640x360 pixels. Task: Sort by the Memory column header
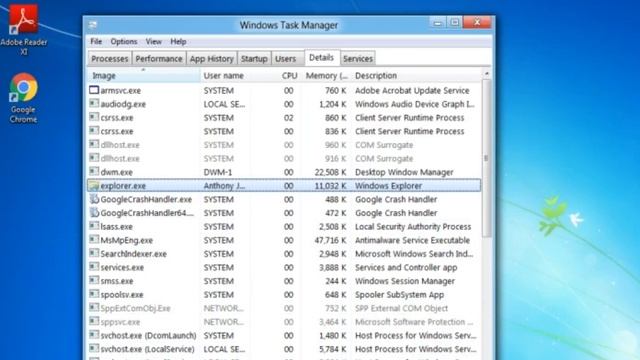point(327,76)
